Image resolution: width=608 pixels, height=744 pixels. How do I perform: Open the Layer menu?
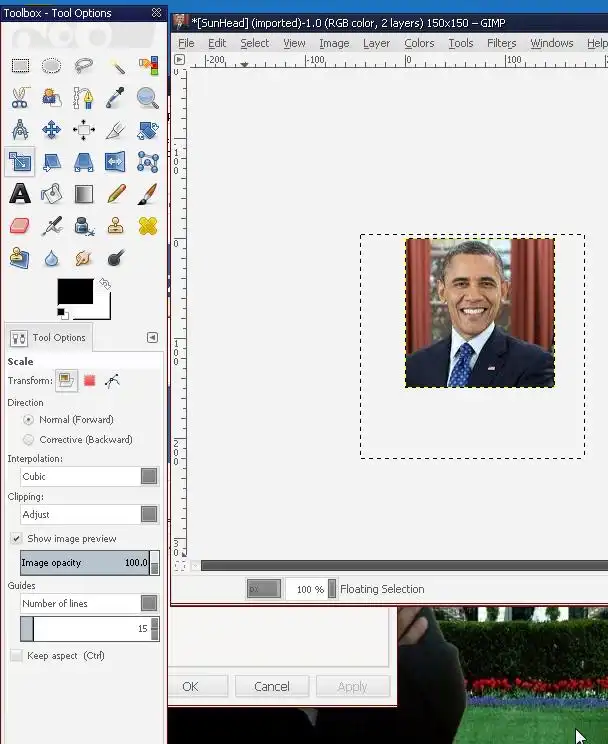pos(376,43)
